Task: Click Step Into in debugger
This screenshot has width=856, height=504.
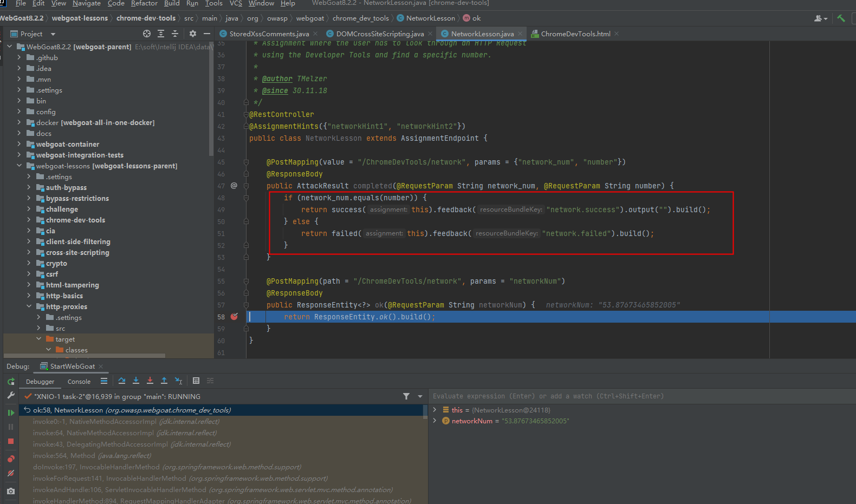Action: [x=136, y=381]
